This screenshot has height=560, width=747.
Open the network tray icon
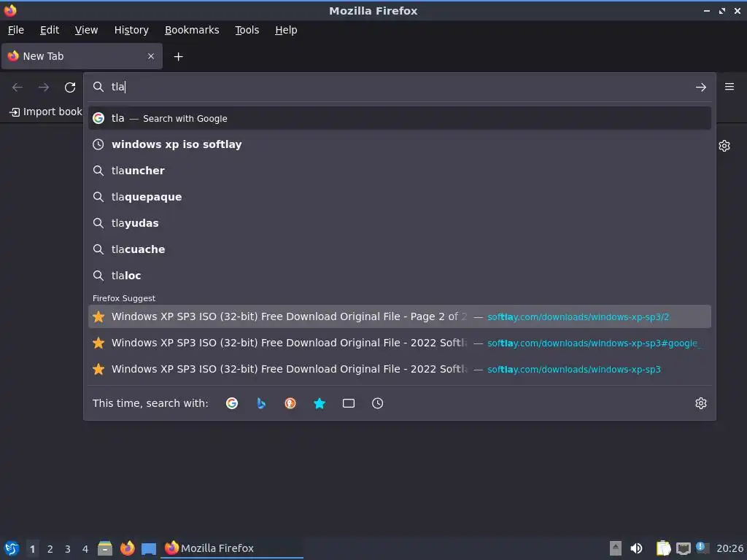point(683,548)
